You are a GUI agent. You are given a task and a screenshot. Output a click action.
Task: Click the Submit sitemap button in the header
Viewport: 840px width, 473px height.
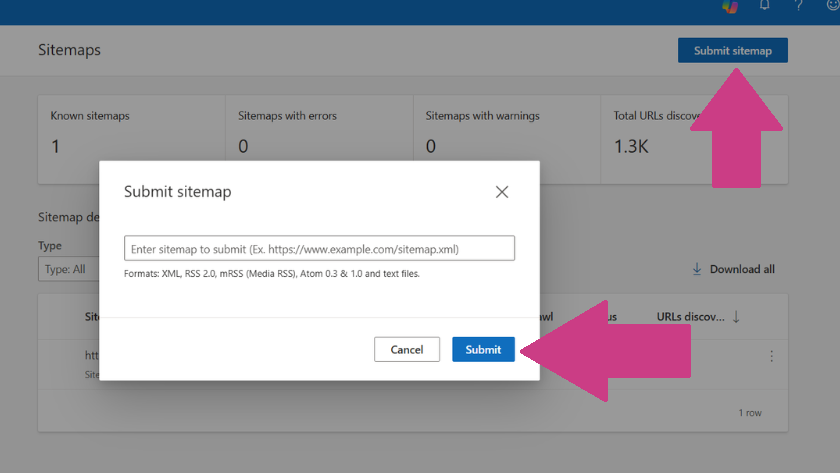732,50
